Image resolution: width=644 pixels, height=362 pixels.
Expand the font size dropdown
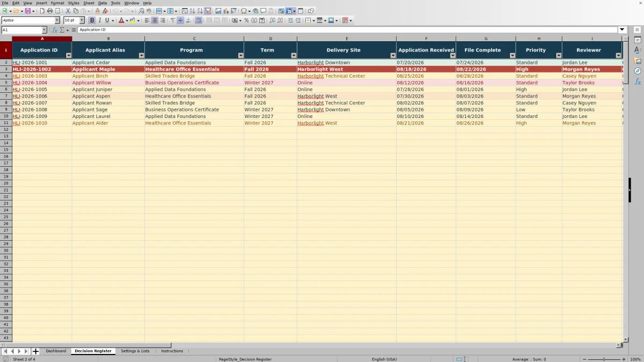(82, 20)
